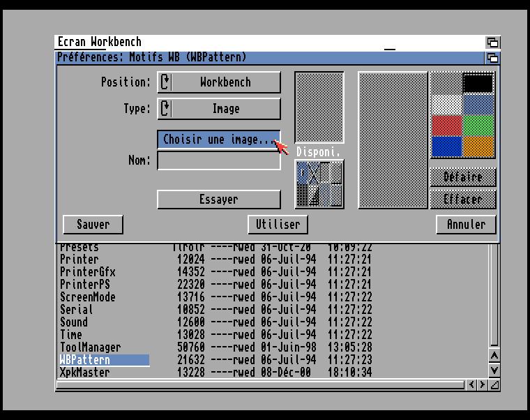Click the scroll right arrow in file list
This screenshot has height=420, width=530.
pyautogui.click(x=483, y=384)
